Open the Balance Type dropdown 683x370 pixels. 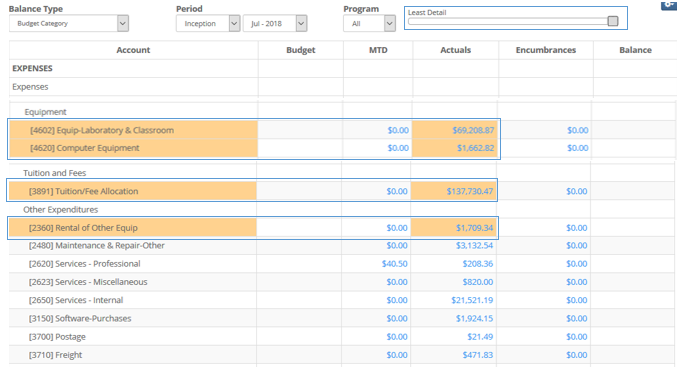tap(69, 24)
